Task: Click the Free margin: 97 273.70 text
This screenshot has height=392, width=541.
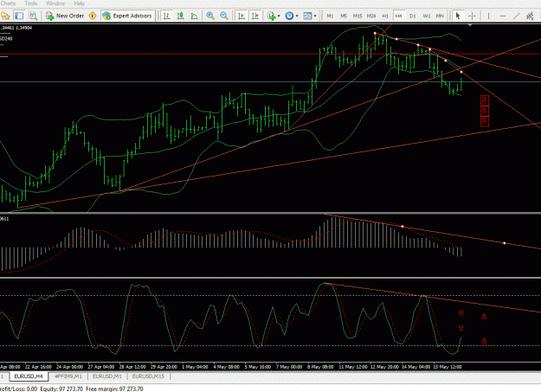Action: [x=114, y=389]
